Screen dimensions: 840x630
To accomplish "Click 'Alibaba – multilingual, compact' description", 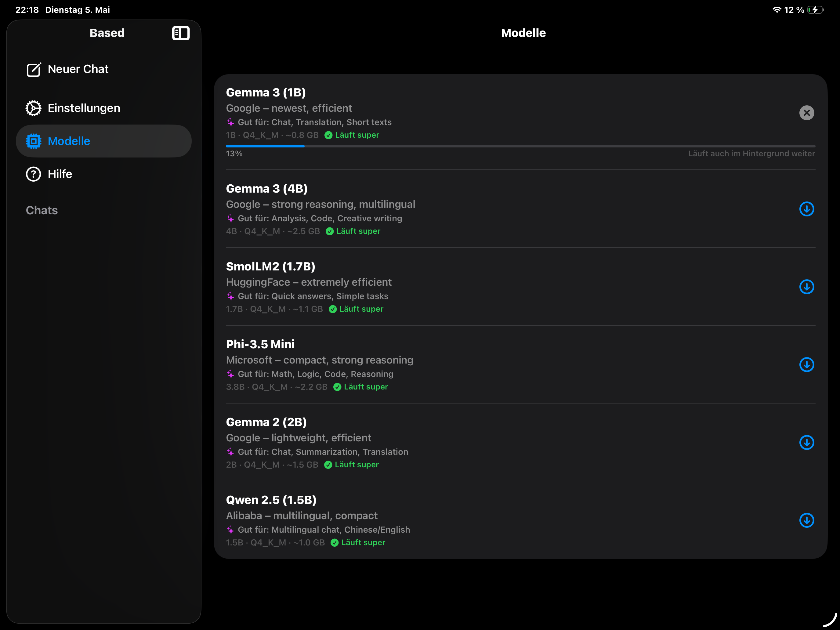I will coord(302,516).
